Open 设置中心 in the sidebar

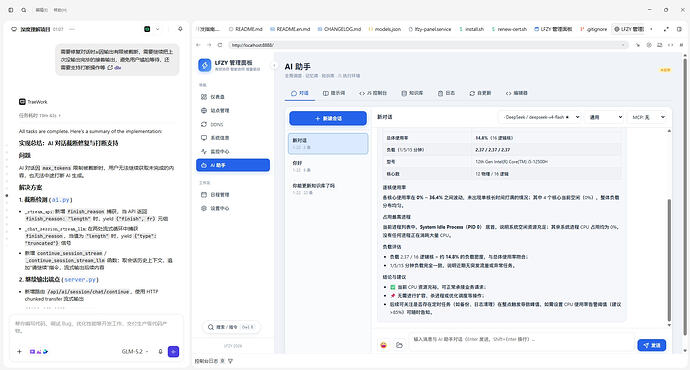click(x=233, y=208)
